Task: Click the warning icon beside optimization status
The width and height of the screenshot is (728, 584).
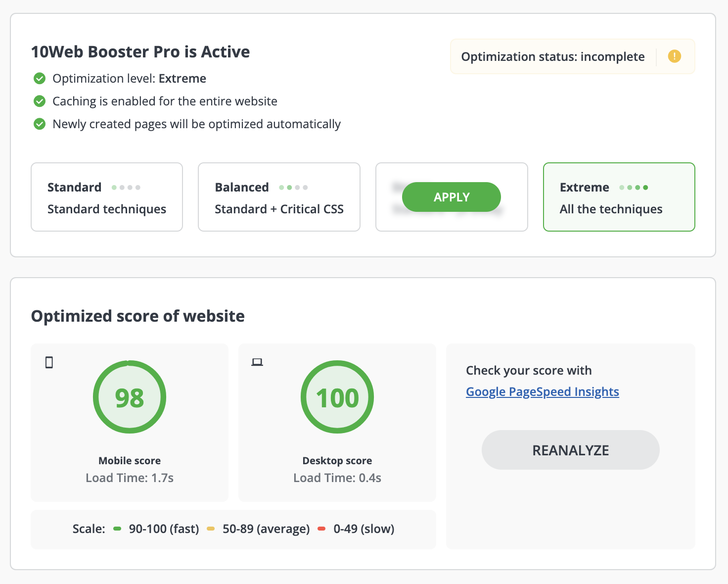Action: (x=674, y=56)
